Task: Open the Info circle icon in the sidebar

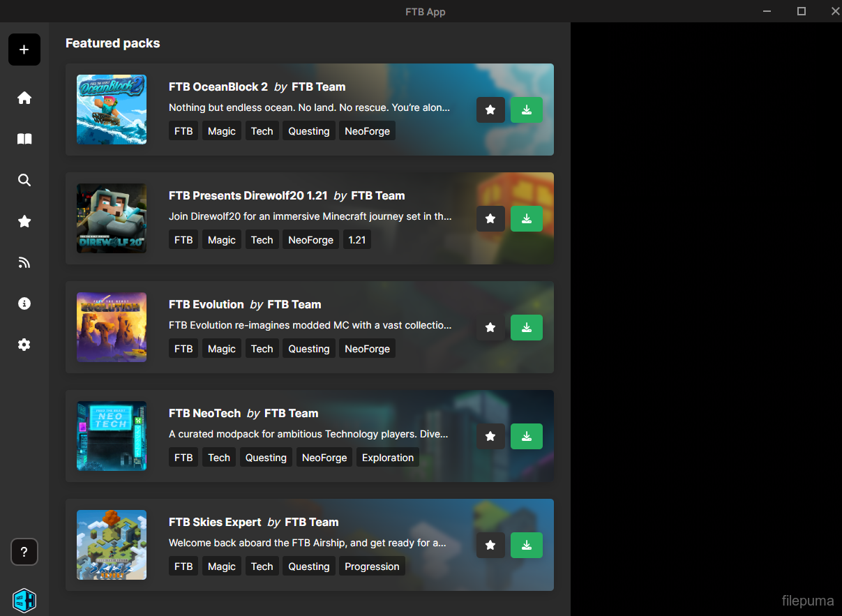Action: coord(24,303)
